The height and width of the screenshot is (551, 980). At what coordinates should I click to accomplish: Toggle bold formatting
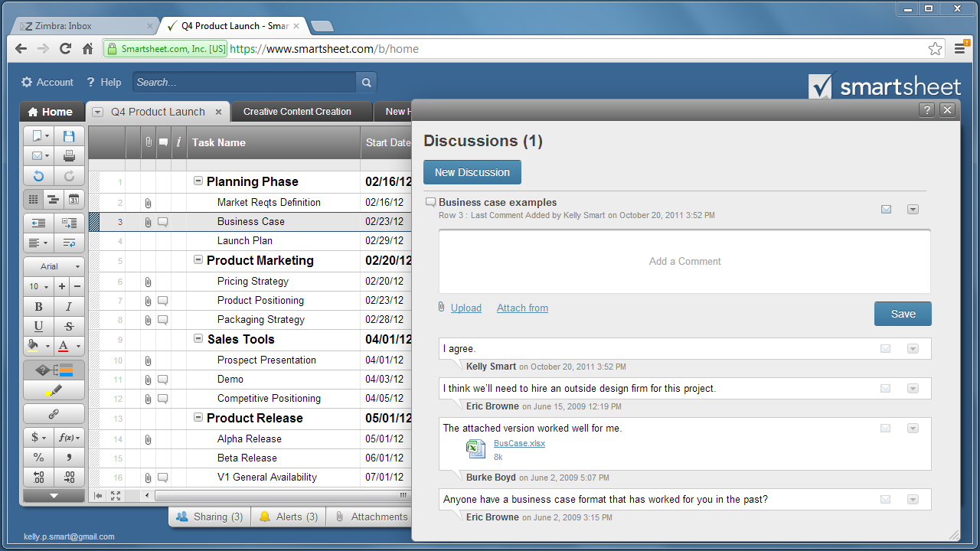click(38, 307)
